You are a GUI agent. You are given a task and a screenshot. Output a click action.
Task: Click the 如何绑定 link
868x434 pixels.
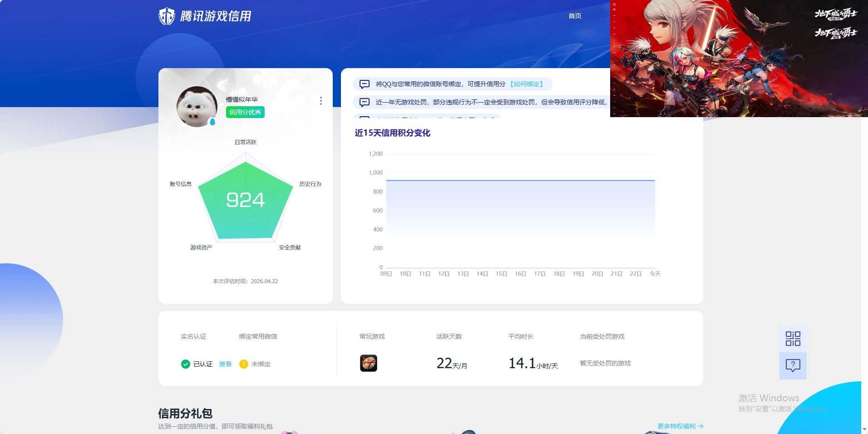tap(527, 84)
